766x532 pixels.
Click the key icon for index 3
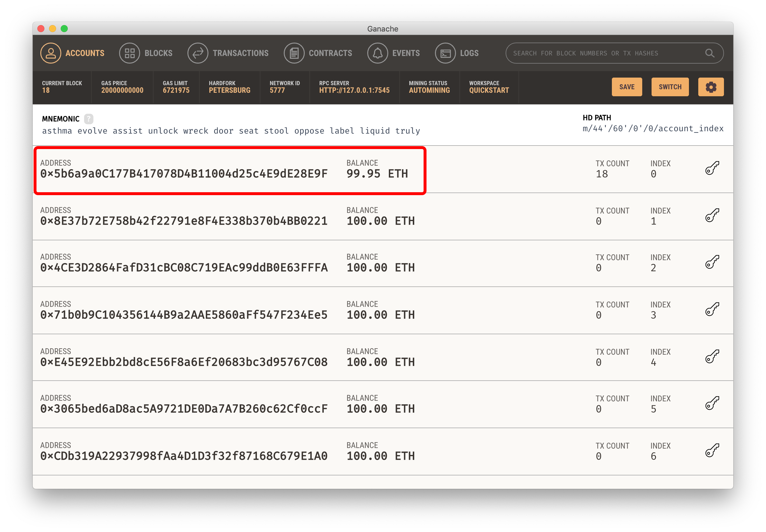pos(712,309)
